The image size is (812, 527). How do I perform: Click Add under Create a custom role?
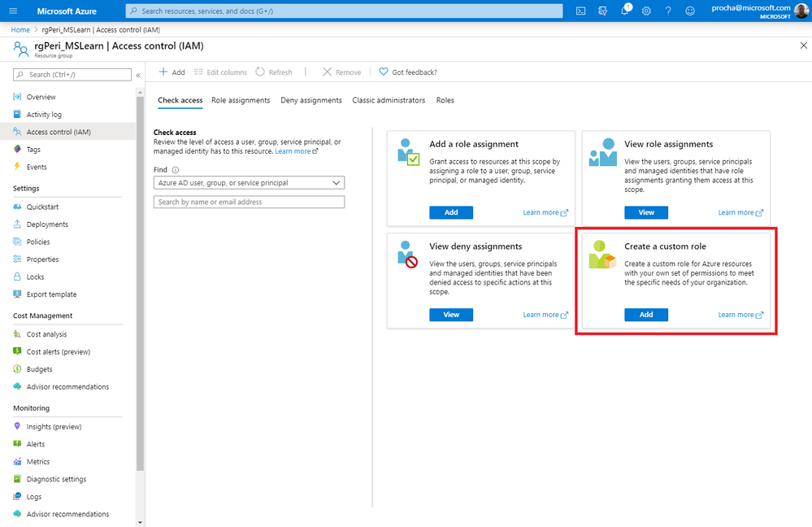click(645, 315)
